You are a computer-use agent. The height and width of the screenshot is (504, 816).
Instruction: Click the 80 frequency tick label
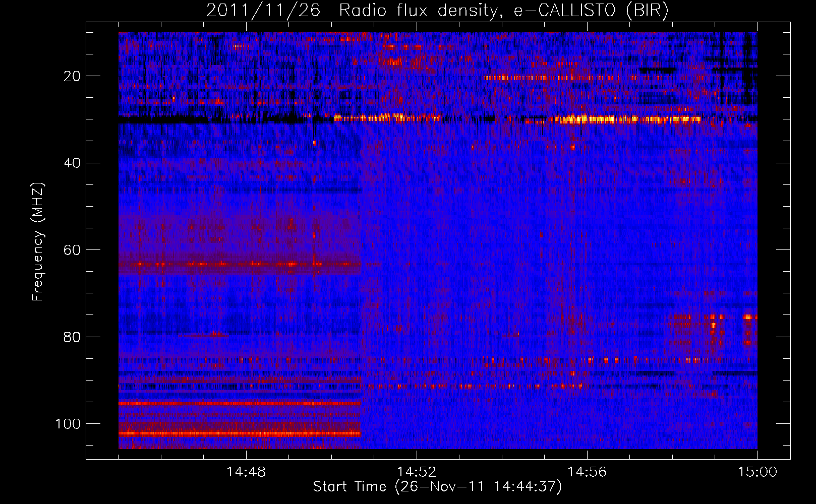click(x=73, y=337)
